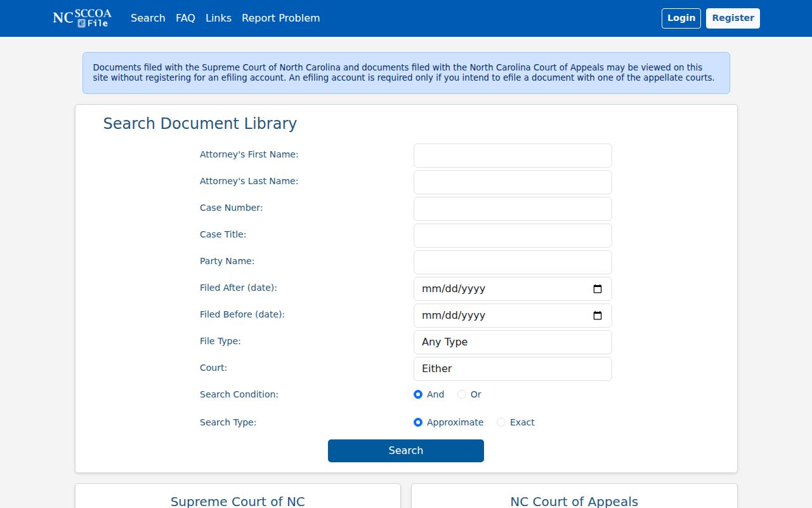Image resolution: width=812 pixels, height=508 pixels.
Task: Click the Supreme Court of NC heading
Action: coord(238,502)
